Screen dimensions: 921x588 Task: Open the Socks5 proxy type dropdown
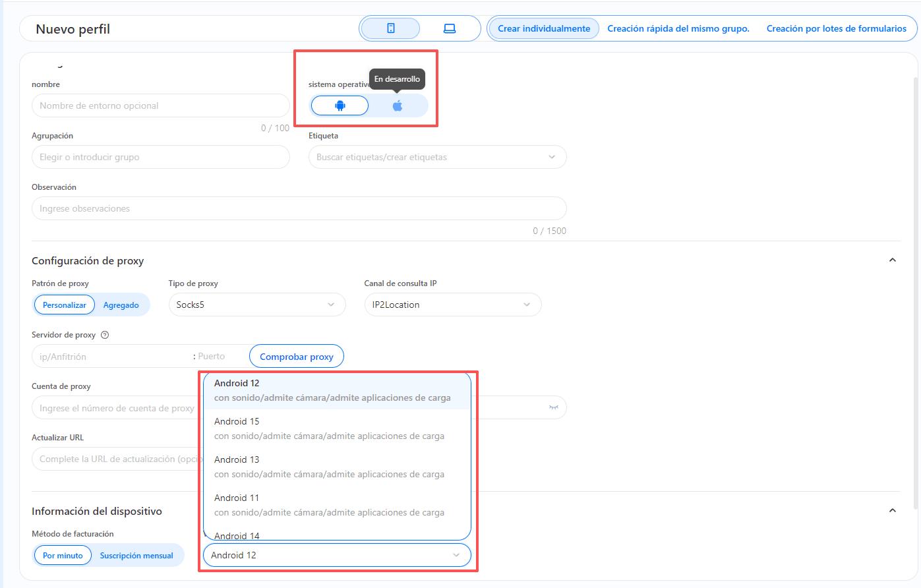click(257, 305)
